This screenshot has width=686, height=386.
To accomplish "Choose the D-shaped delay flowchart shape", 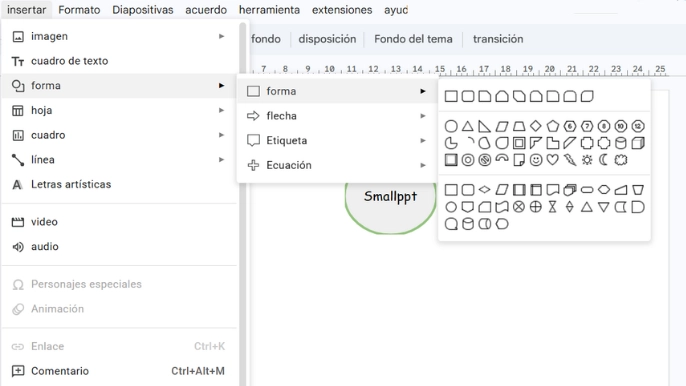I will 638,207.
